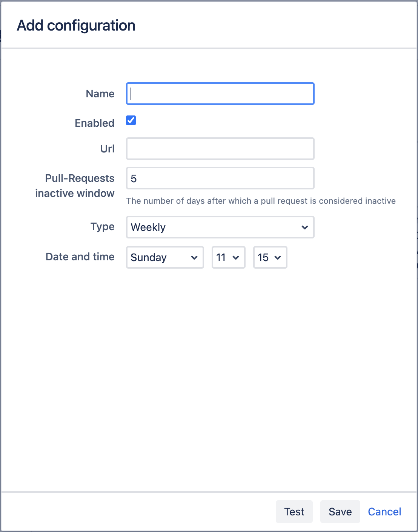Click the Name field label

click(100, 94)
